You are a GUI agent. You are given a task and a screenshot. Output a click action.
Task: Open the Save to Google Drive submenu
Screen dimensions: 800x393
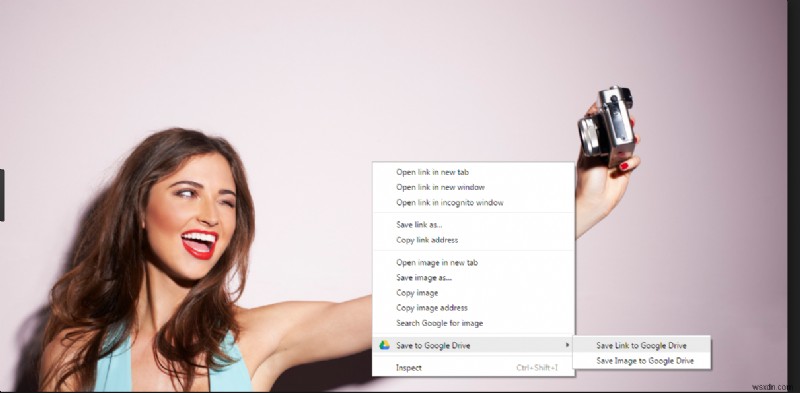pos(473,346)
